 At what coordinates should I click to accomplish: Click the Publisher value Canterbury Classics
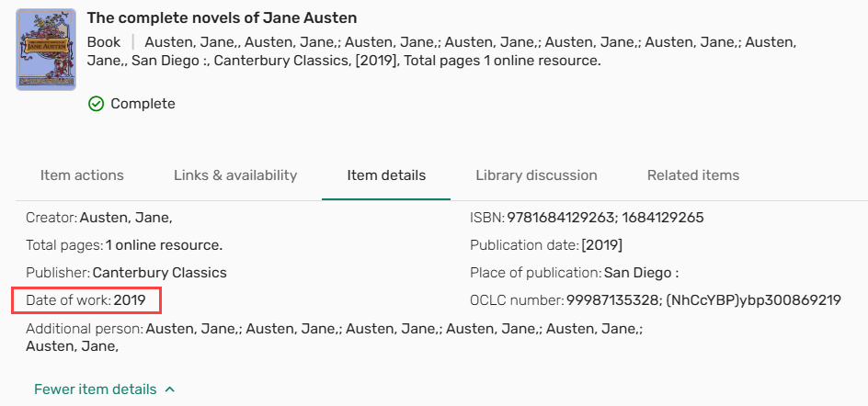[160, 273]
